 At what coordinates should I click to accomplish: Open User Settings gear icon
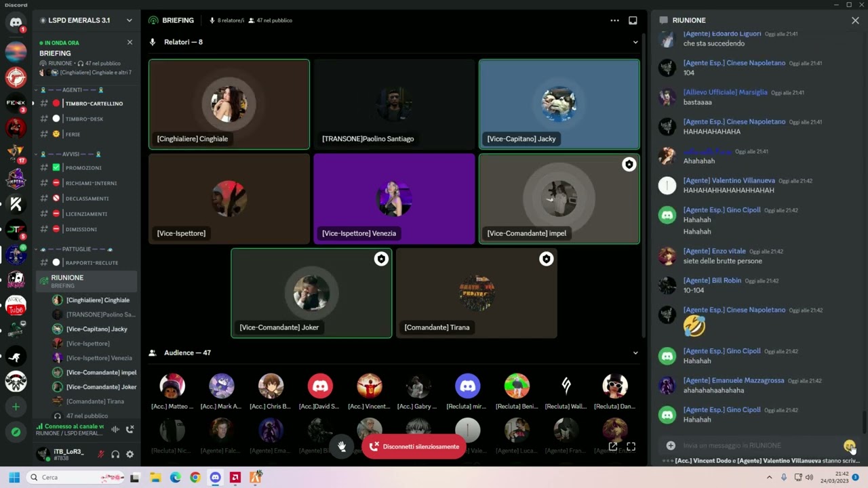130,454
